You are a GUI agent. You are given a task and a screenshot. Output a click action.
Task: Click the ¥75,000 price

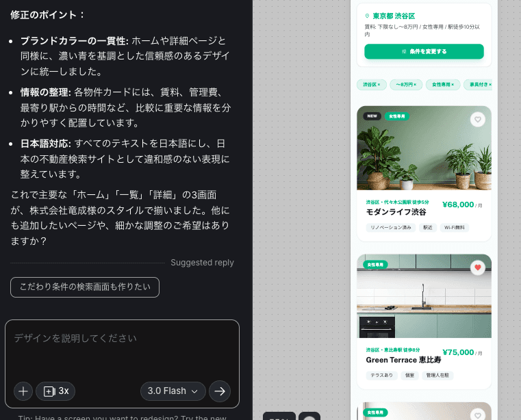coord(458,352)
